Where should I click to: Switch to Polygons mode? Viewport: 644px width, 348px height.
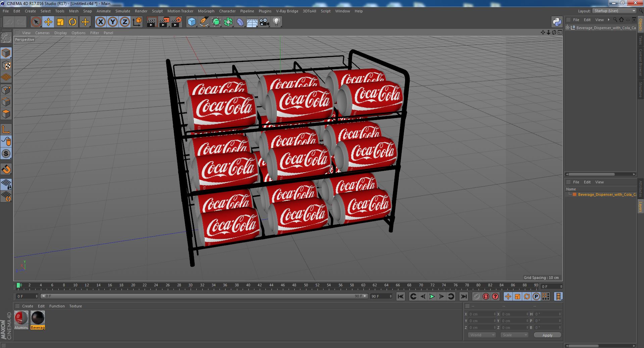click(x=6, y=114)
